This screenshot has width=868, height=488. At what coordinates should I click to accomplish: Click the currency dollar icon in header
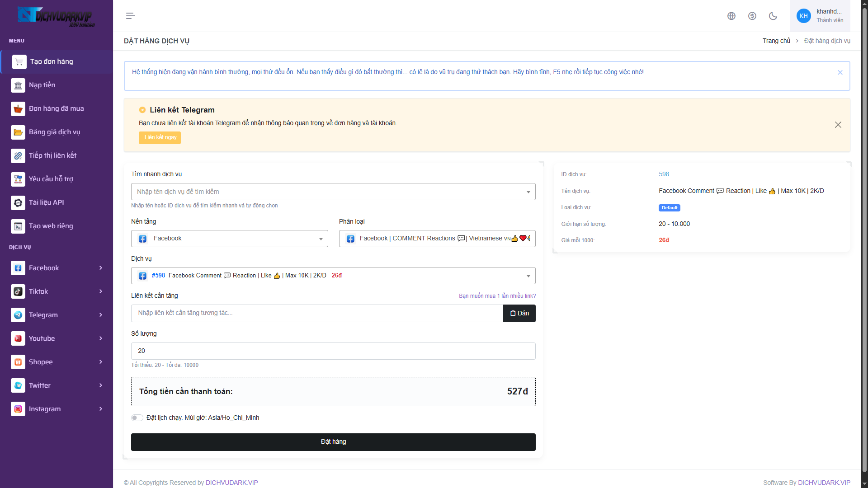752,16
